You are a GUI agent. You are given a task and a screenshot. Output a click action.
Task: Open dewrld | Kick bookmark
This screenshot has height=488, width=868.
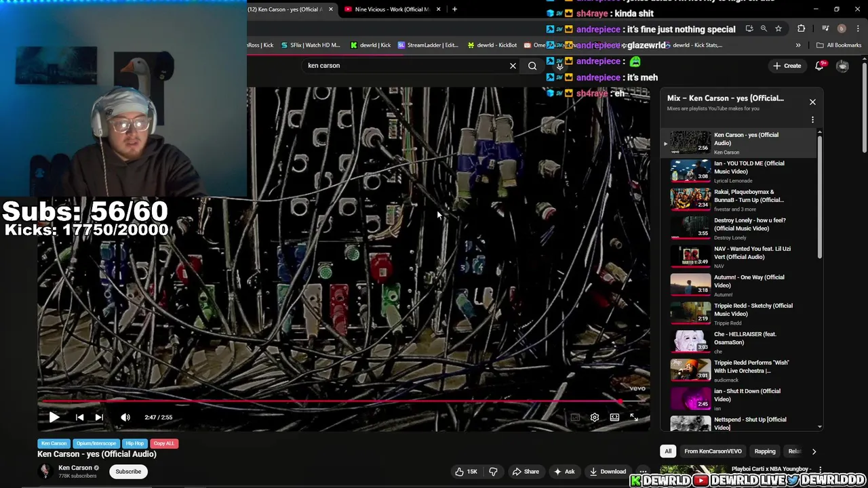(x=370, y=45)
